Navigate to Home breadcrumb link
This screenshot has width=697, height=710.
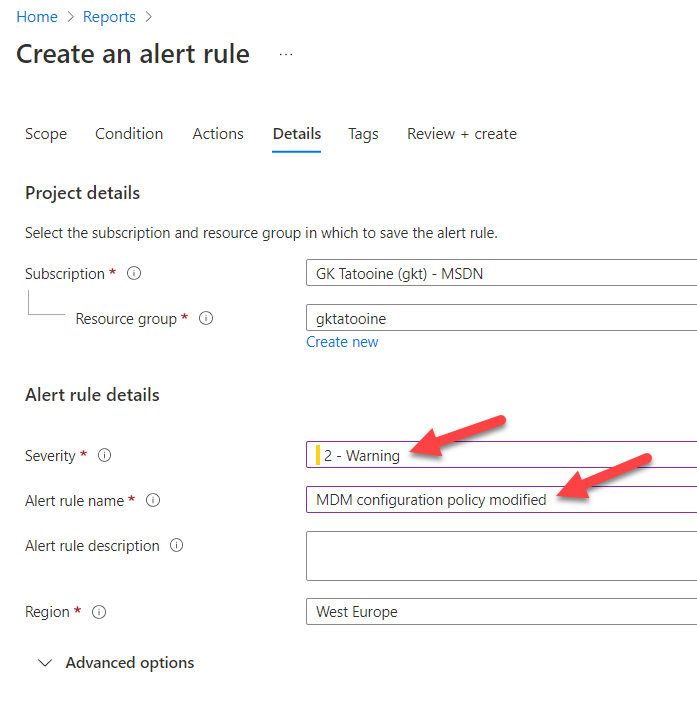click(x=37, y=17)
